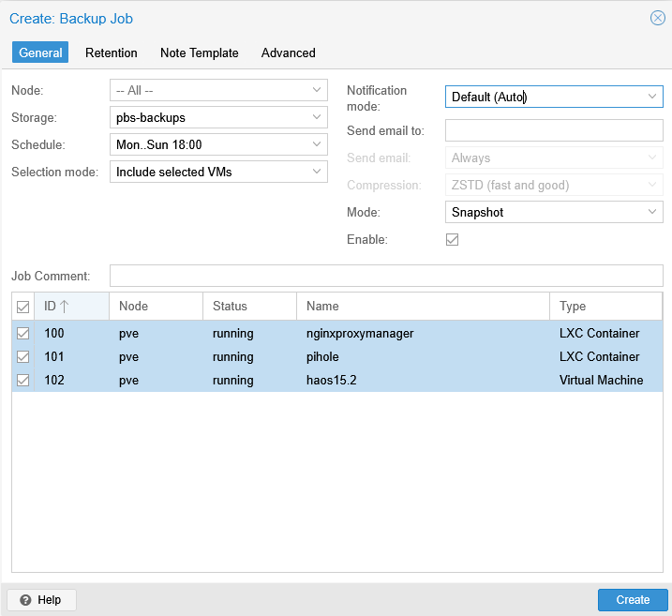This screenshot has height=616, width=672.
Task: Expand the Schedule dropdown arrow
Action: click(317, 144)
